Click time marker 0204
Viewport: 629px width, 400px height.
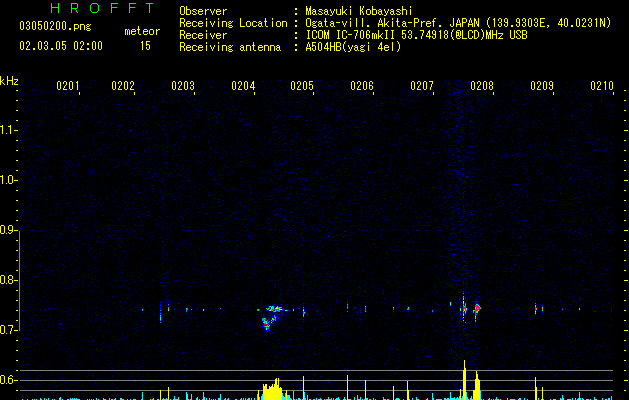243,85
